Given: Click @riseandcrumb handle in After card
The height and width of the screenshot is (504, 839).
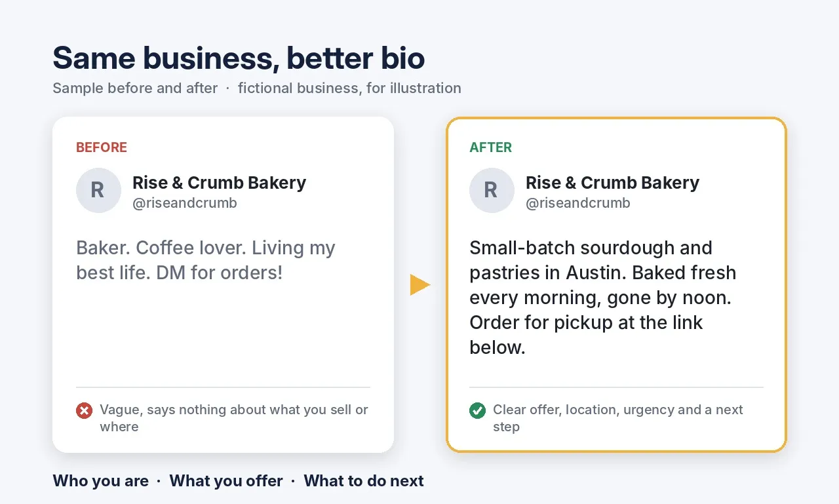Looking at the screenshot, I should click(x=578, y=203).
